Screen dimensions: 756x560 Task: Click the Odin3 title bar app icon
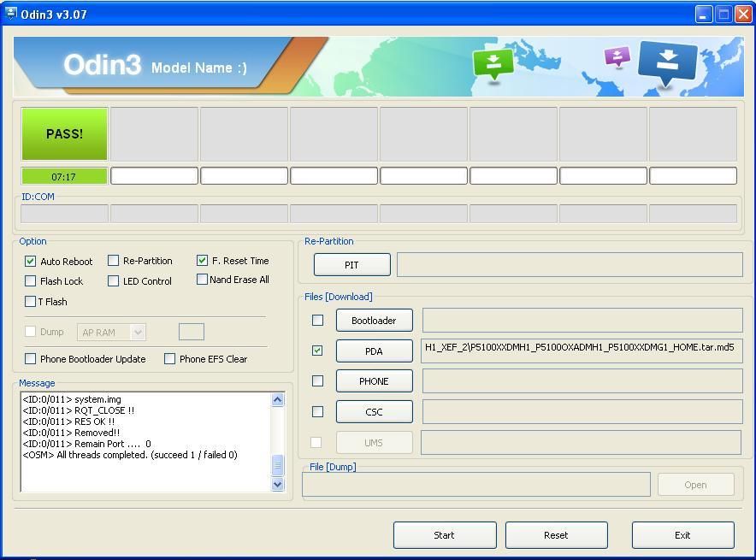(x=11, y=14)
